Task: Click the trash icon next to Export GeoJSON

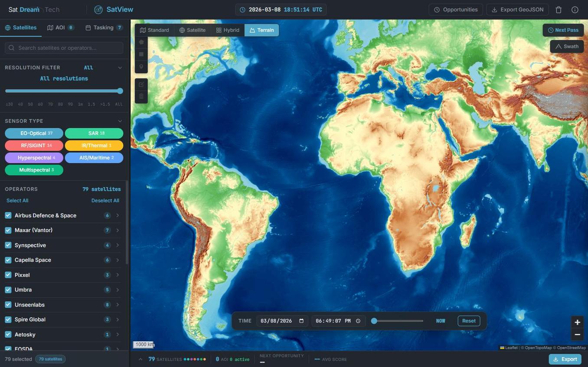Action: (x=558, y=9)
